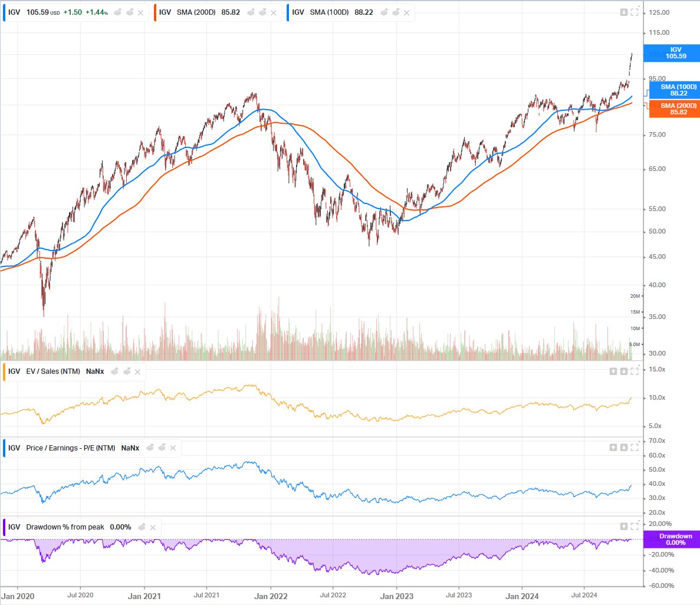The height and width of the screenshot is (605, 700).
Task: Move the Drawdown pane up
Action: click(x=624, y=527)
